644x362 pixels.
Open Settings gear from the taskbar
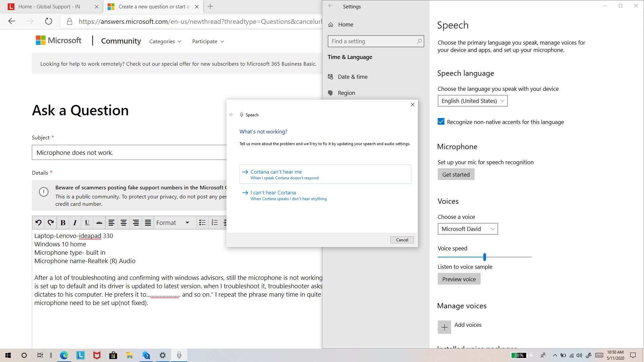[163, 355]
